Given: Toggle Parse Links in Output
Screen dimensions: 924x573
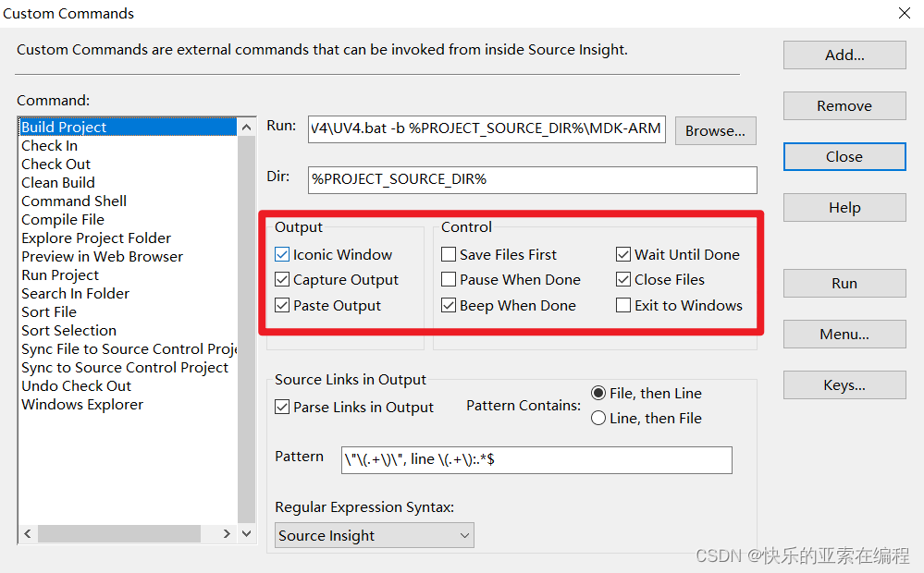Looking at the screenshot, I should 283,407.
